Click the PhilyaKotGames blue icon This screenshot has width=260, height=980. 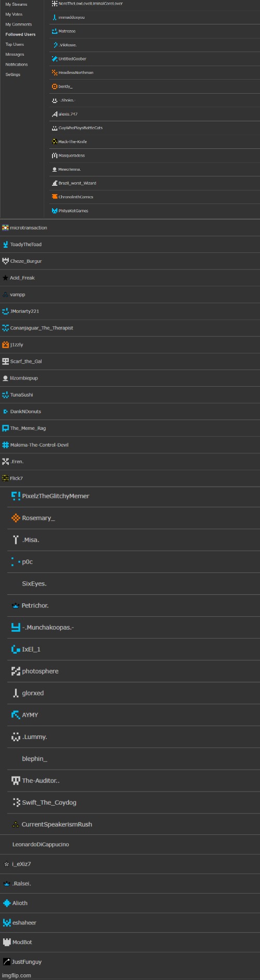click(55, 210)
